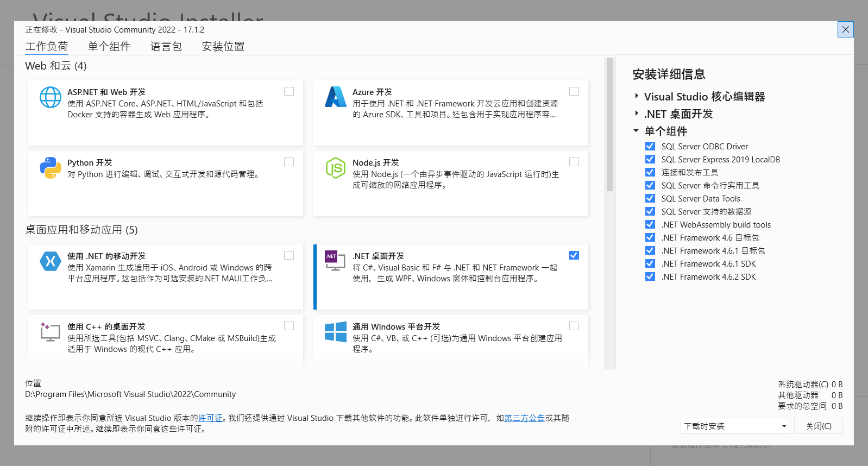868x466 pixels.
Task: Switch to the 工作负荷 tab
Action: coord(47,47)
